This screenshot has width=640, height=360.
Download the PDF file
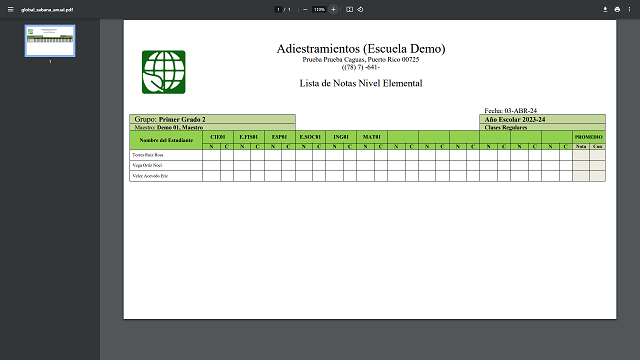605,9
